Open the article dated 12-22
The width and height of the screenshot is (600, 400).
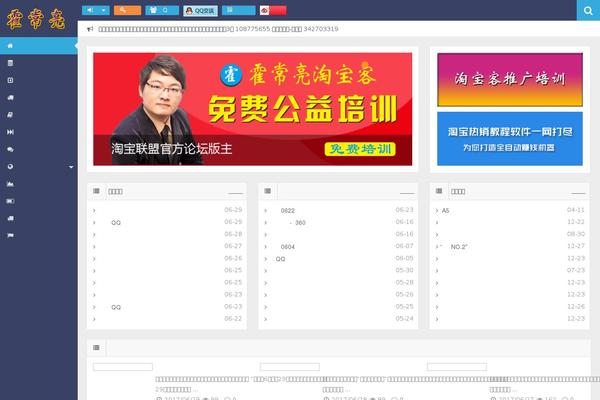(x=510, y=222)
